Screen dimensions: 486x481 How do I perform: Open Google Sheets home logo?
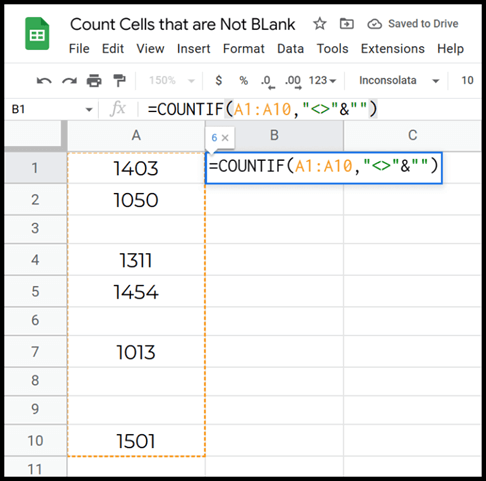(37, 34)
